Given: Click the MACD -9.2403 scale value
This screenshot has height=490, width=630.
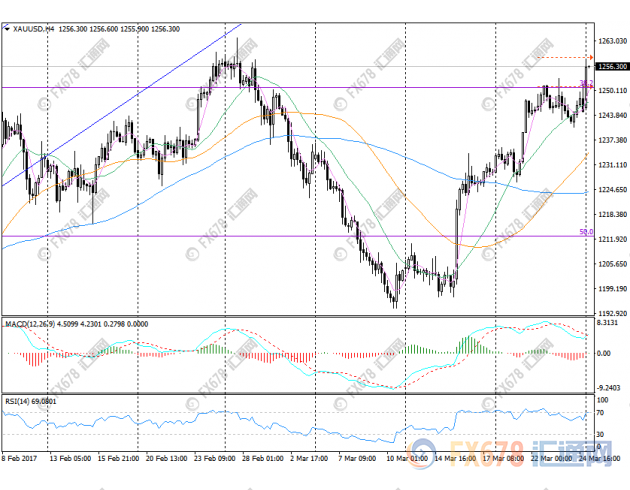Looking at the screenshot, I should (611, 390).
